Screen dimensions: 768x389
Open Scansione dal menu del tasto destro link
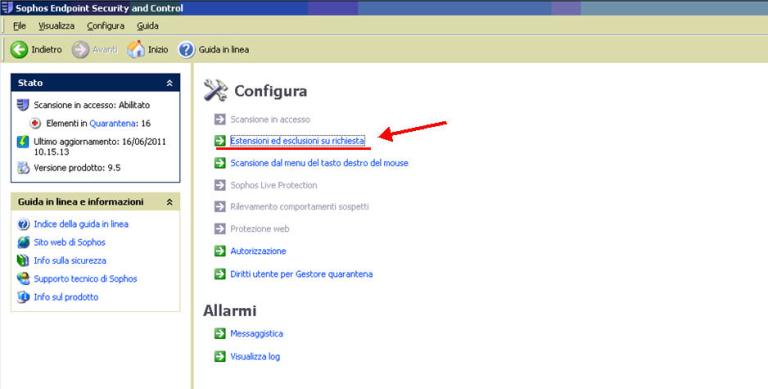(319, 163)
